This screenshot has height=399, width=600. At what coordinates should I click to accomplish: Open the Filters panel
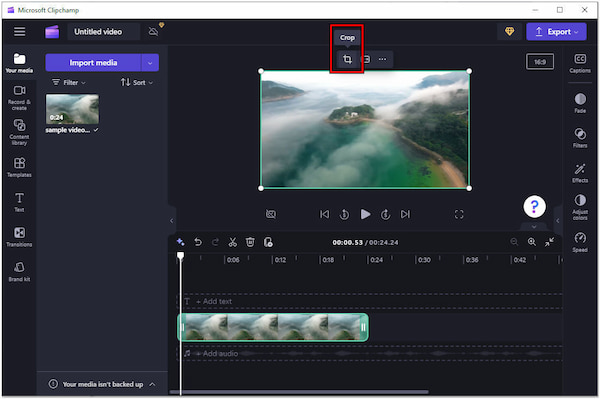tap(580, 137)
